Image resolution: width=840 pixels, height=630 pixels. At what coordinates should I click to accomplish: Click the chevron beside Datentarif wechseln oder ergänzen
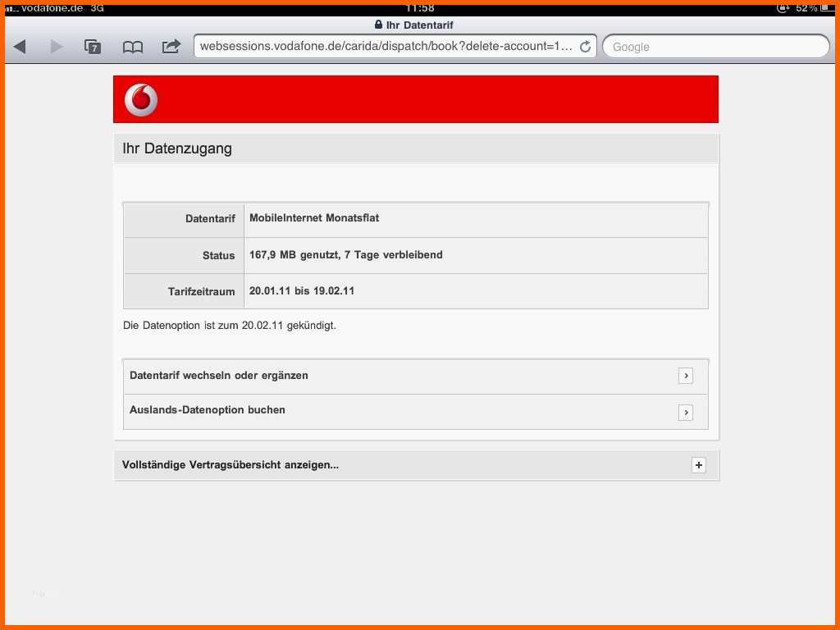pyautogui.click(x=686, y=376)
